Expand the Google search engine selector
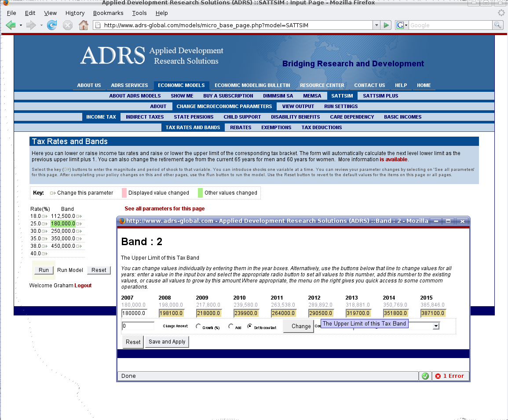508x420 pixels. 402,25
